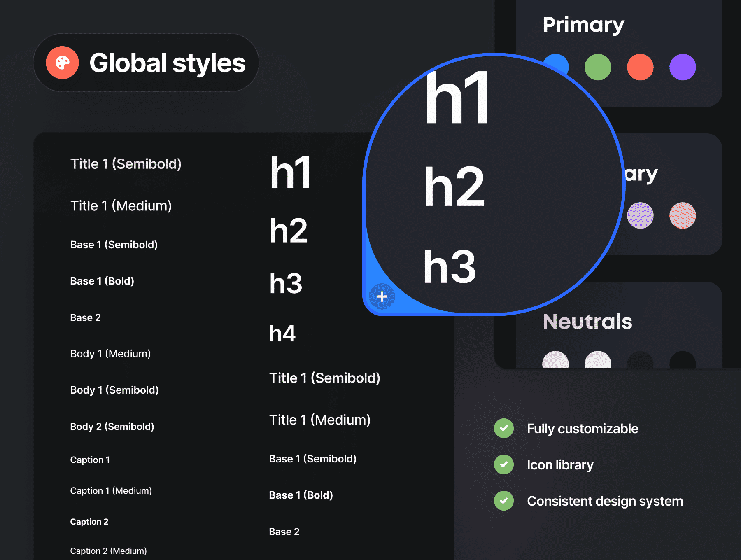This screenshot has height=560, width=741.
Task: Select the Global styles pill button
Action: click(x=146, y=63)
